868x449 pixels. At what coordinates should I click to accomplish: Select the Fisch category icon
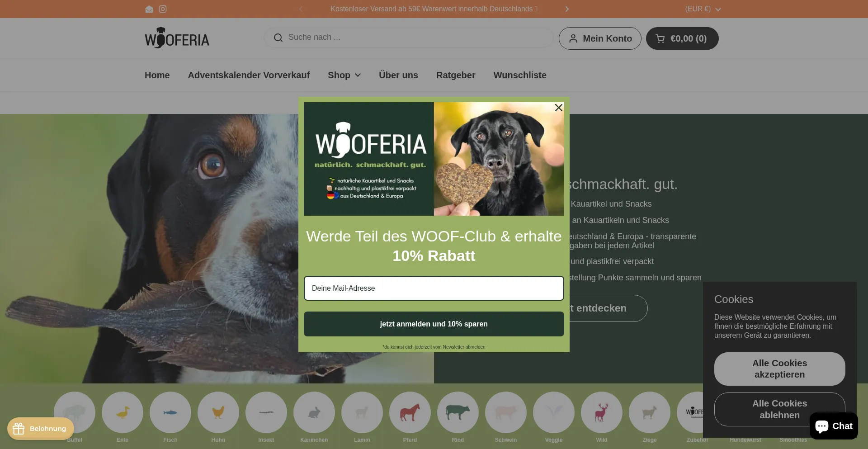pos(170,412)
